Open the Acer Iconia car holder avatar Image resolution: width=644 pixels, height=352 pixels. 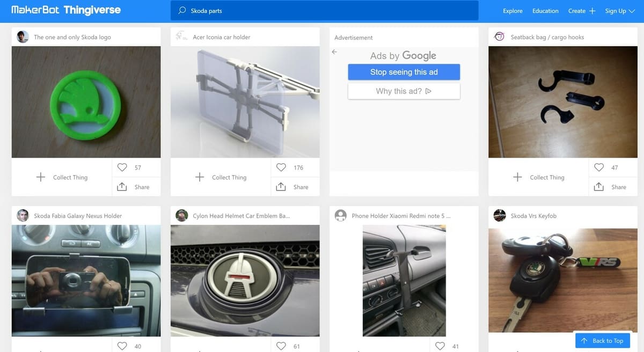point(181,36)
